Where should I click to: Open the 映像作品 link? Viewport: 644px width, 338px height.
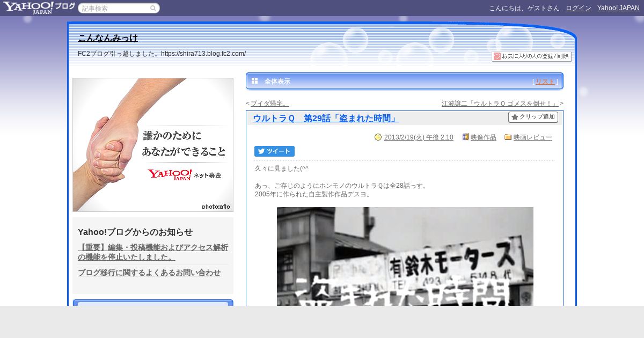pyautogui.click(x=484, y=137)
